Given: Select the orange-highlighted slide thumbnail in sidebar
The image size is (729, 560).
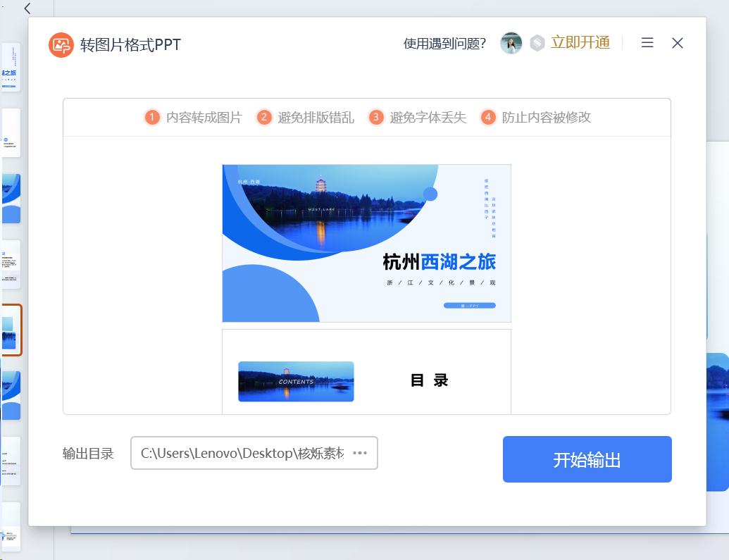Looking at the screenshot, I should [x=11, y=330].
